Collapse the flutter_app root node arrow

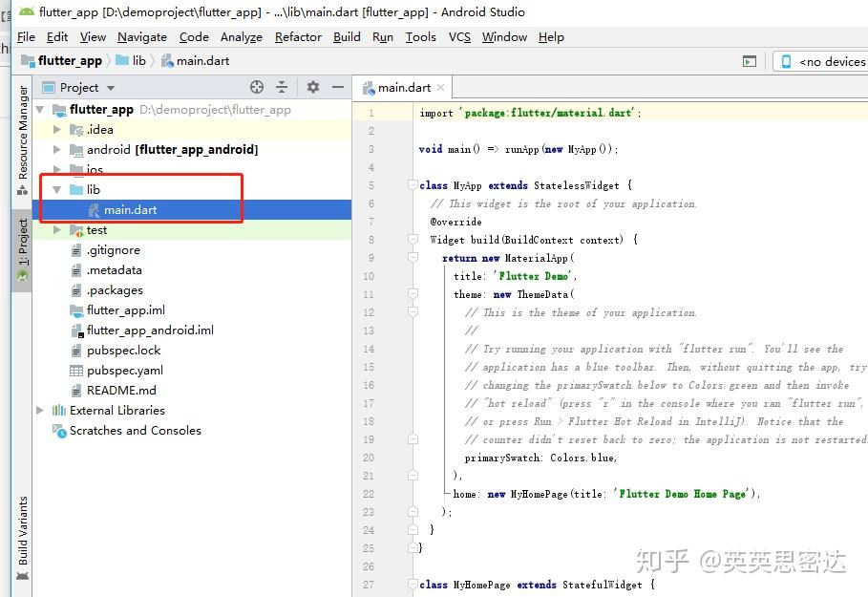[x=40, y=110]
